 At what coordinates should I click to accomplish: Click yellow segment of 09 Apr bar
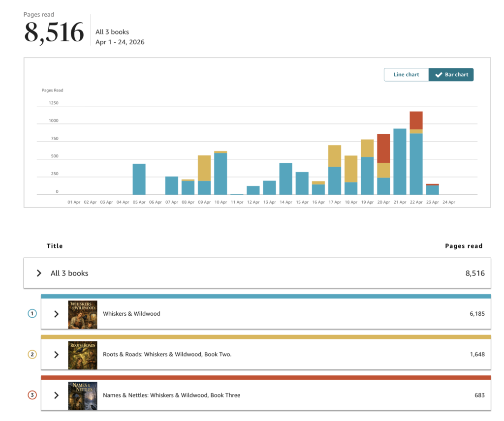pos(204,168)
